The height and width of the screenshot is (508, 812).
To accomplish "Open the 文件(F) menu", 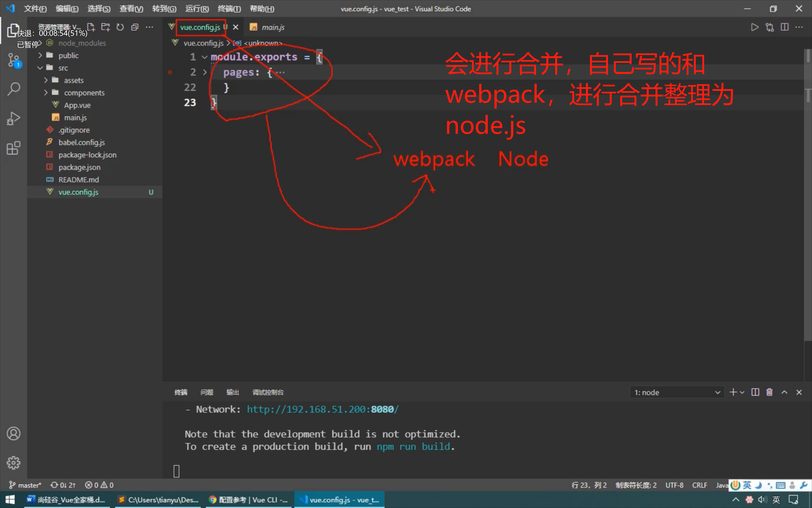I will [35, 9].
